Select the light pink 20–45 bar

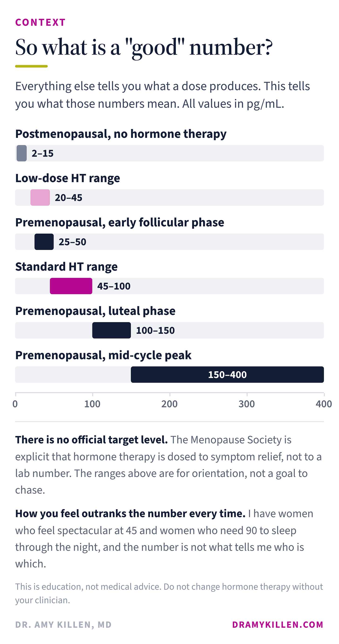pos(40,198)
